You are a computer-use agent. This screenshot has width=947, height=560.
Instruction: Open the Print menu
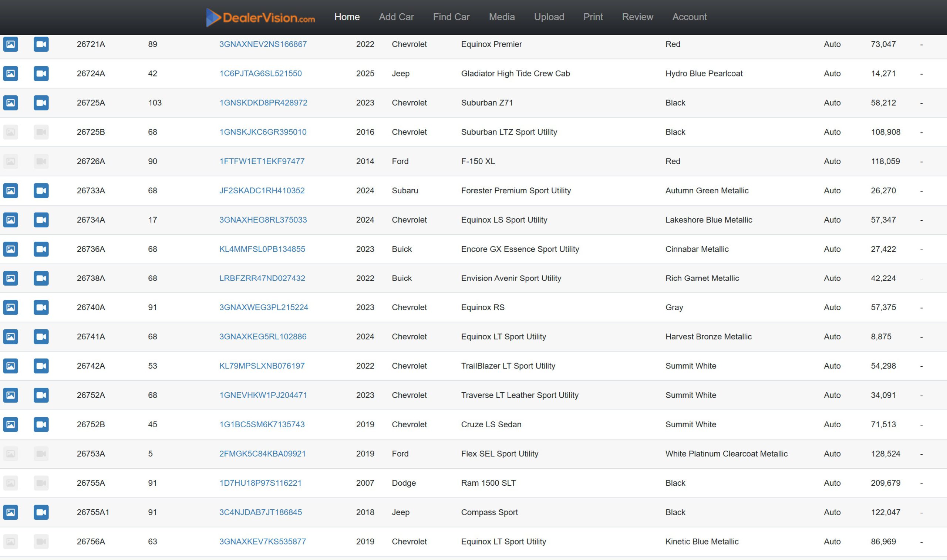click(593, 17)
